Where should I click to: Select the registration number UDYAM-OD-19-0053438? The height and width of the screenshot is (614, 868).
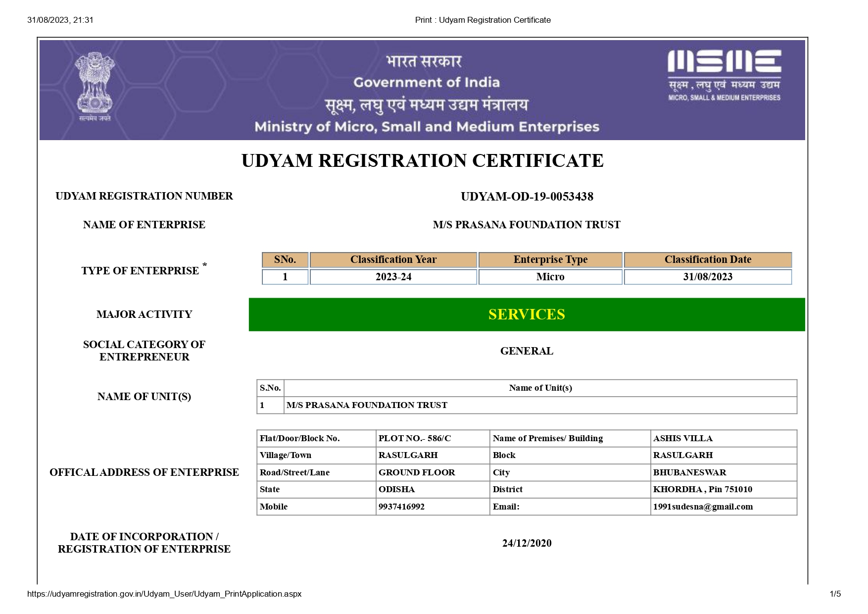(527, 197)
